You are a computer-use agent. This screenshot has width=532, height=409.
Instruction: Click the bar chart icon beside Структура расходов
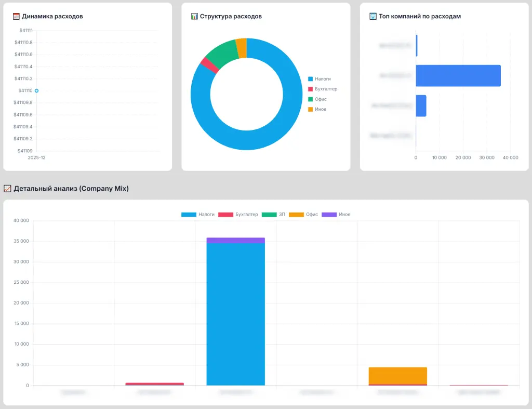(195, 17)
